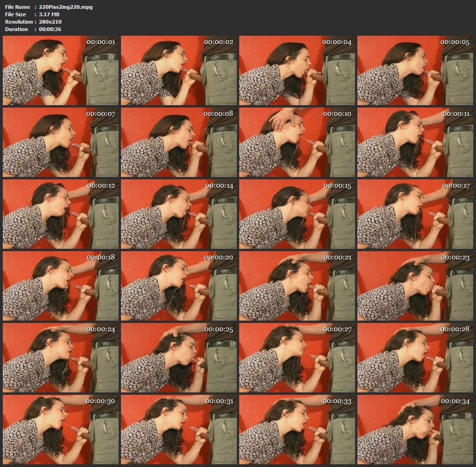Select the thumbnail stamped 00:00:24

coord(61,358)
